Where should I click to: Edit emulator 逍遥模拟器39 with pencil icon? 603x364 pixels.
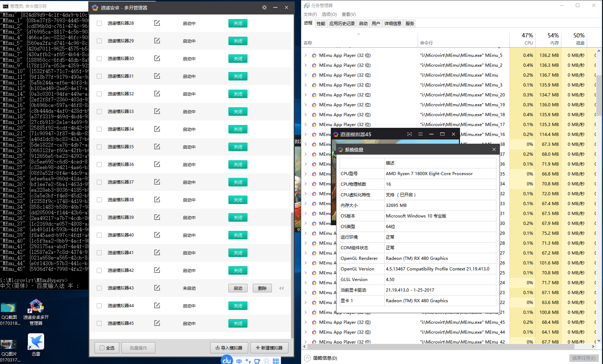click(157, 217)
